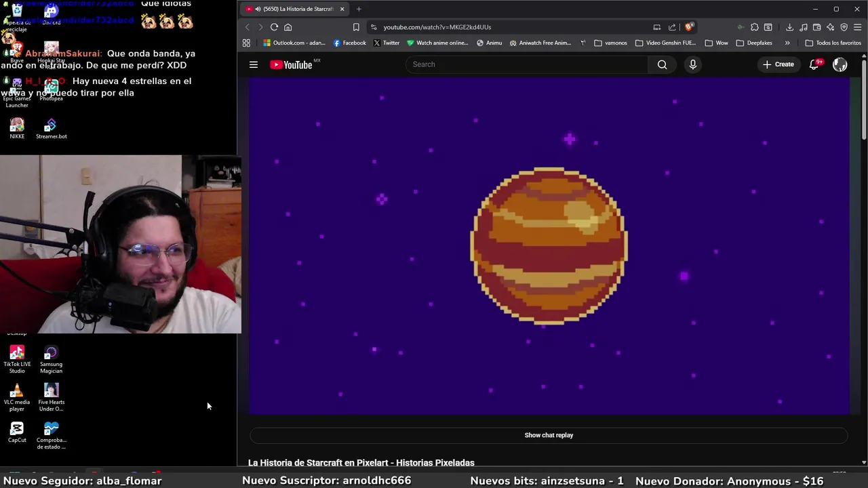The width and height of the screenshot is (868, 488).
Task: Show more bookmarks with the chevron
Action: click(x=787, y=43)
